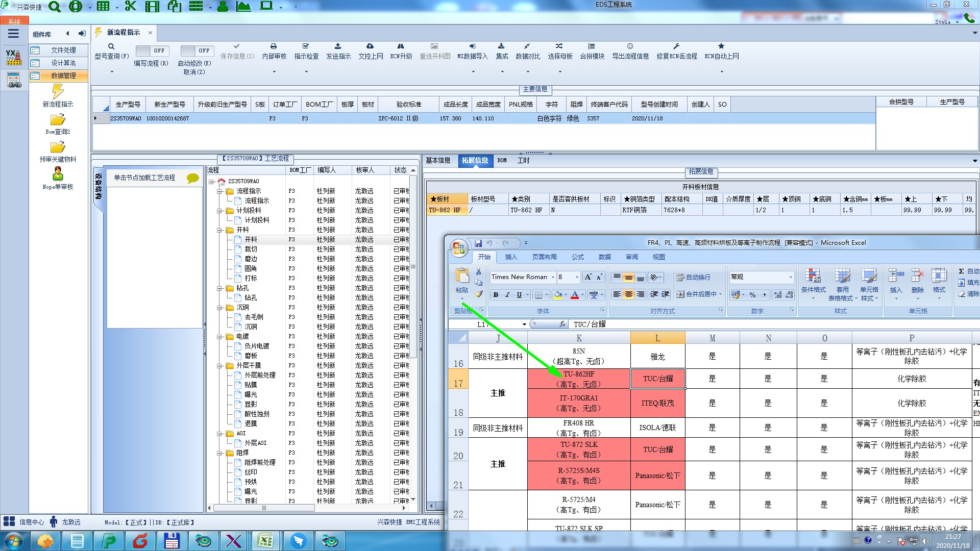Open the 合并后居中 dropdown arrow
The height and width of the screenshot is (551, 980).
tap(720, 294)
